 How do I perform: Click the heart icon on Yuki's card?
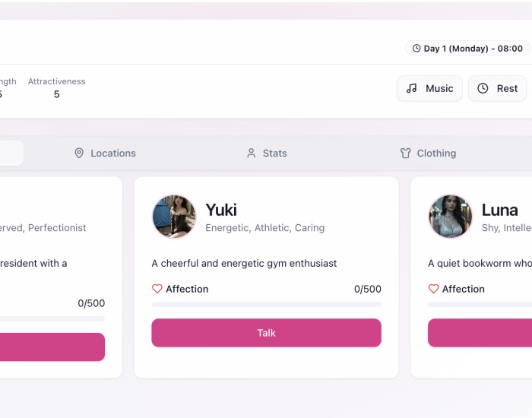click(157, 289)
